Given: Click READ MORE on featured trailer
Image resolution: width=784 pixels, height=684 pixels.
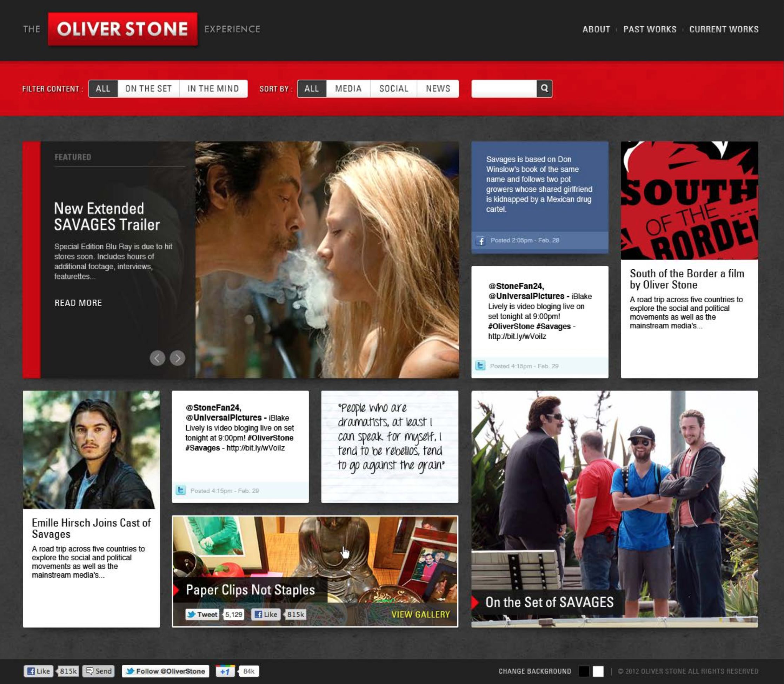Looking at the screenshot, I should (78, 303).
